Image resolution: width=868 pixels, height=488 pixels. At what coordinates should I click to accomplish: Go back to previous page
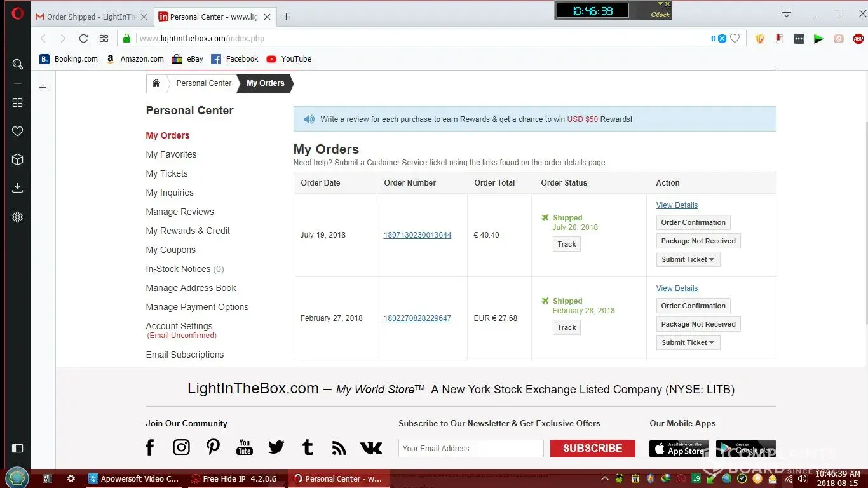click(43, 39)
